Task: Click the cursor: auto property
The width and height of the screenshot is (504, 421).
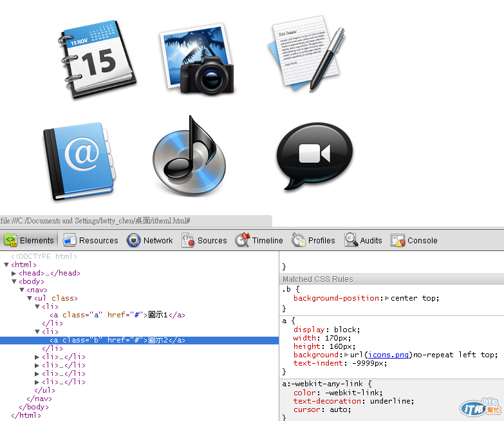Action: 322,409
